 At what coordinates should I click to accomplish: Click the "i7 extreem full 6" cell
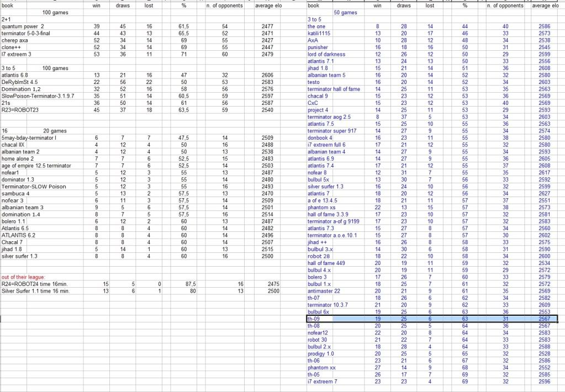click(x=326, y=145)
